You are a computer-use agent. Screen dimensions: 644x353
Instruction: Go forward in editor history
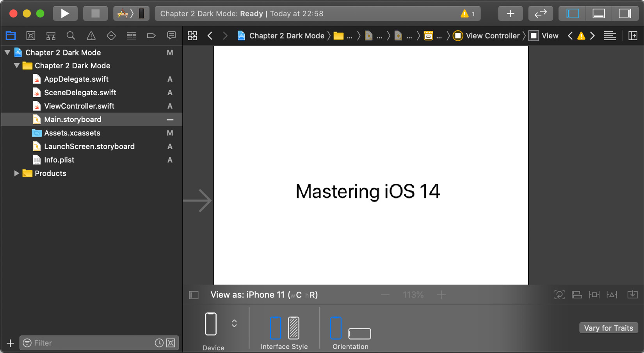[x=225, y=36]
